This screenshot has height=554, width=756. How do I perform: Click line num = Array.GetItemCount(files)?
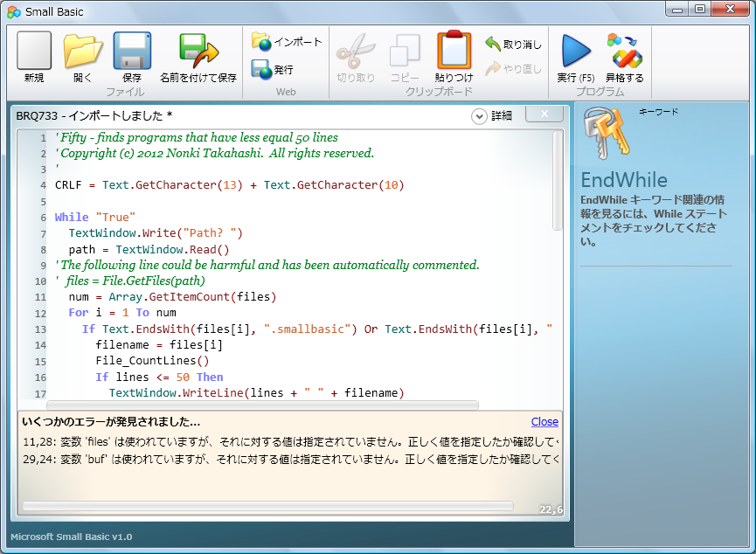pyautogui.click(x=172, y=296)
